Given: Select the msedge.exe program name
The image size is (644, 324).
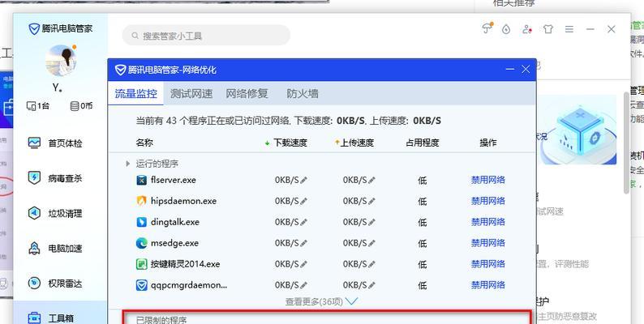Looking at the screenshot, I should point(174,243).
